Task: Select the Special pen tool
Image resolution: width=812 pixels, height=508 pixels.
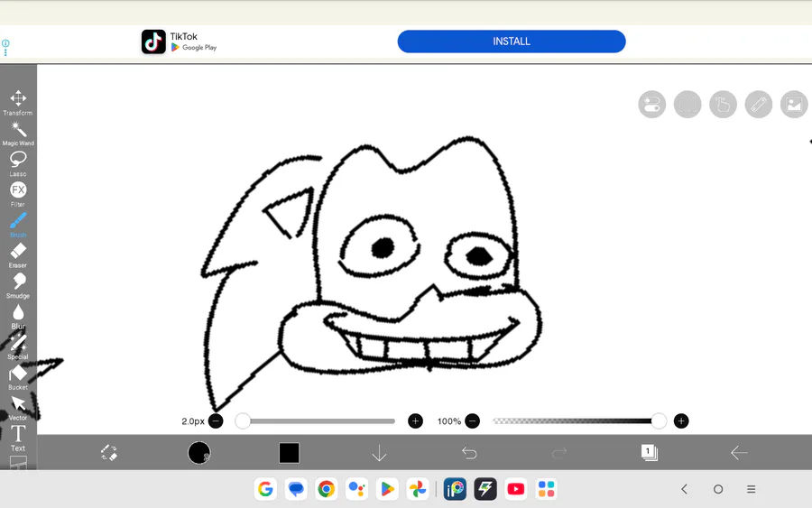Action: (x=18, y=347)
